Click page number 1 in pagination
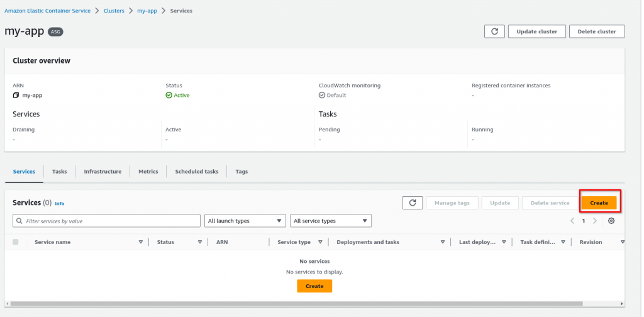 (583, 221)
